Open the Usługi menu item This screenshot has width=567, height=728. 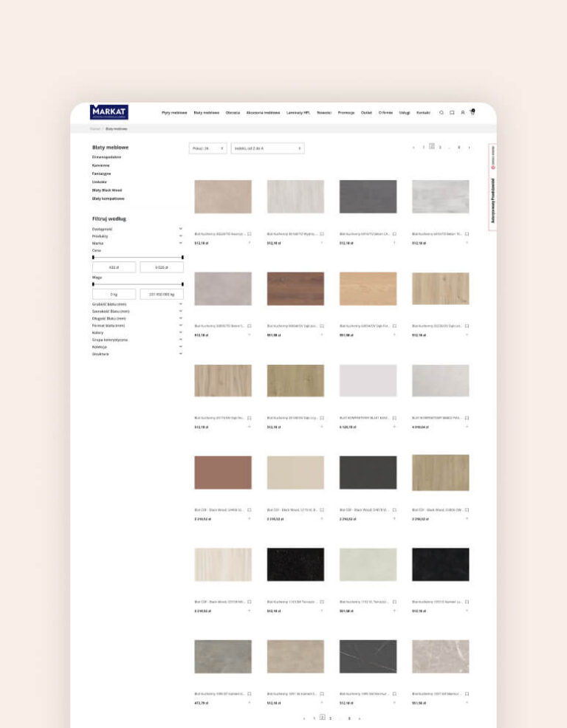(x=405, y=113)
